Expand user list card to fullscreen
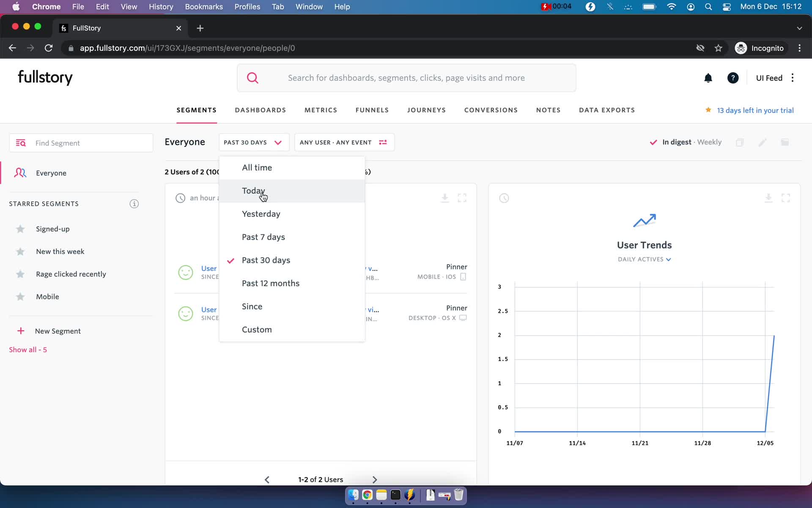The height and width of the screenshot is (508, 812). tap(462, 198)
